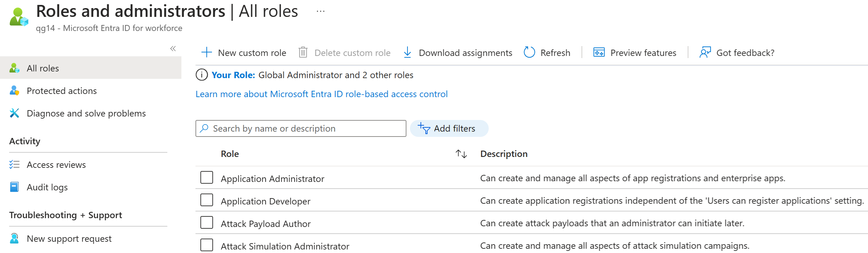Screen dimensions: 868x253
Task: Open the Application Administrator role
Action: click(x=272, y=179)
